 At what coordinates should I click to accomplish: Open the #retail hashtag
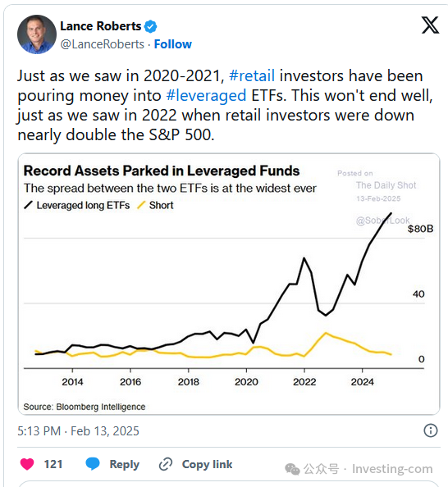[x=252, y=75]
